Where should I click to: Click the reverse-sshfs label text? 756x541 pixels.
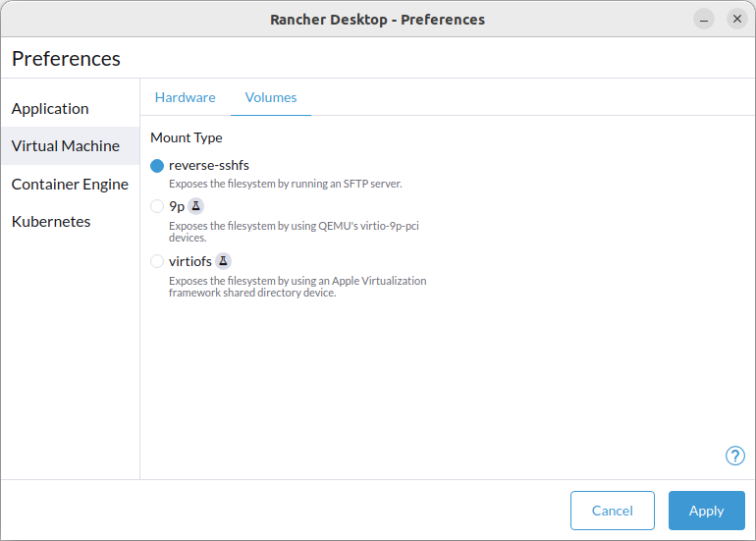point(209,165)
